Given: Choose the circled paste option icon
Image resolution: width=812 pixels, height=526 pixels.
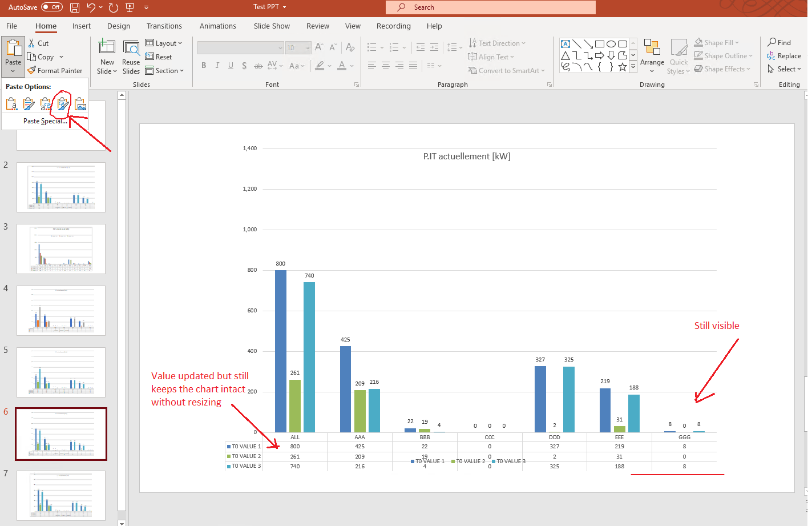Looking at the screenshot, I should click(63, 104).
